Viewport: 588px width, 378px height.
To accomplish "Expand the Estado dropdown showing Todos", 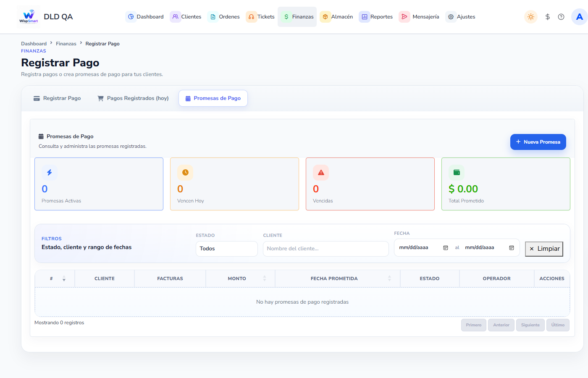I will (x=227, y=249).
